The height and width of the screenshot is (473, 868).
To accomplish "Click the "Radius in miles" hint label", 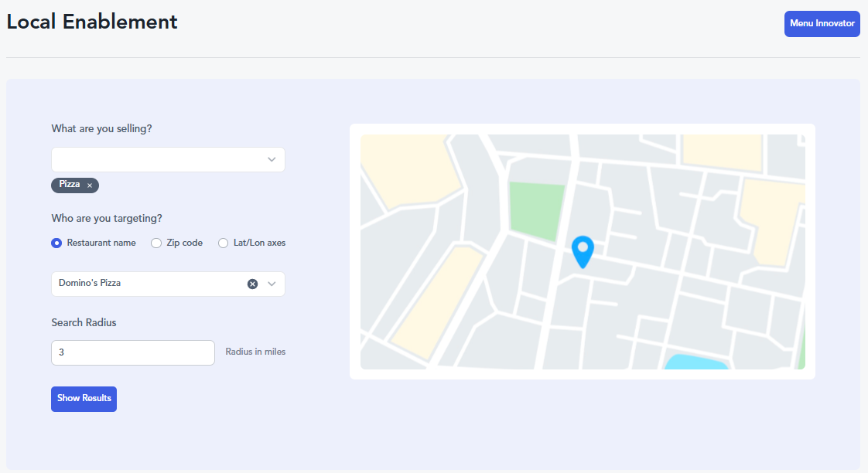I will tap(255, 352).
